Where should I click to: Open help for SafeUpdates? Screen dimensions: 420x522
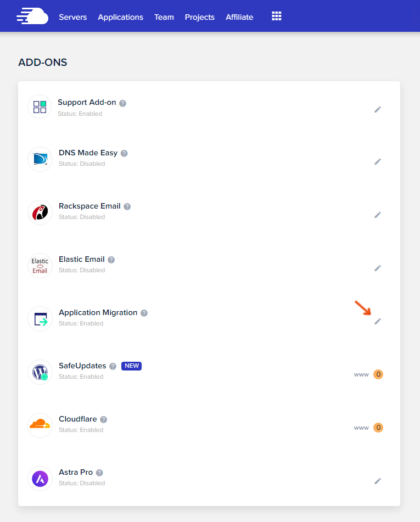pyautogui.click(x=113, y=366)
